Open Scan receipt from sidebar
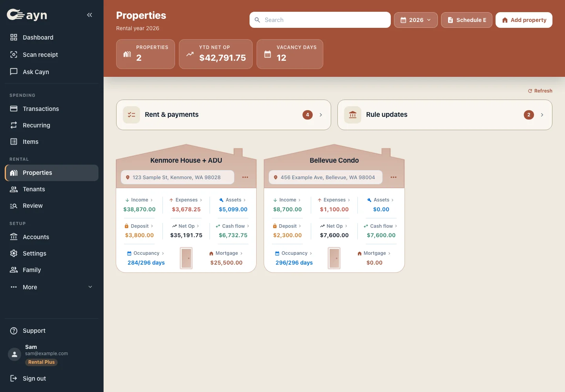The height and width of the screenshot is (392, 565). tap(52, 54)
